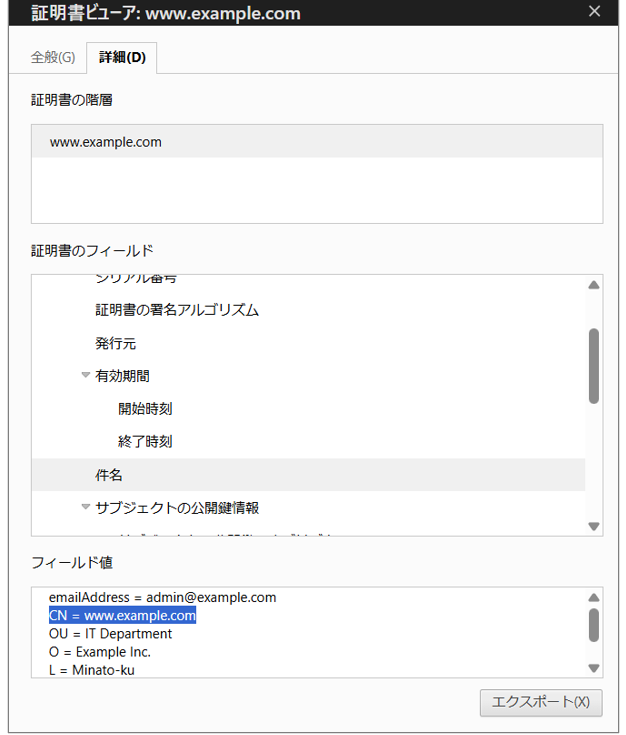Viewport: 626px width, 735px height.
Task: Click the fields list scroll-down arrow
Action: pyautogui.click(x=594, y=526)
